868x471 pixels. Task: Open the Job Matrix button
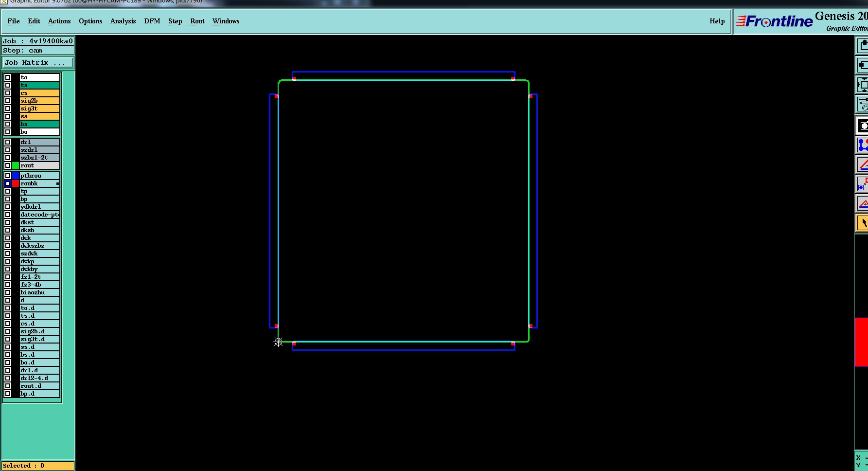coord(38,63)
